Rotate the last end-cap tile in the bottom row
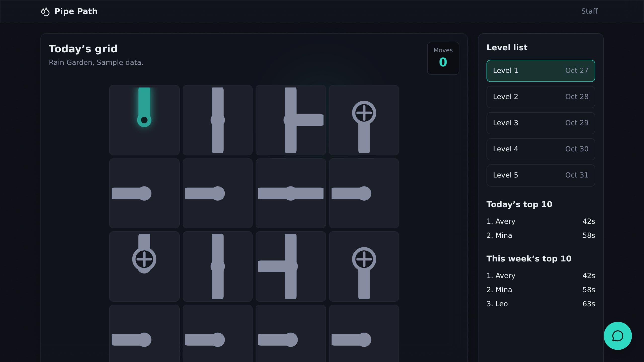644x362 pixels. pos(364,333)
